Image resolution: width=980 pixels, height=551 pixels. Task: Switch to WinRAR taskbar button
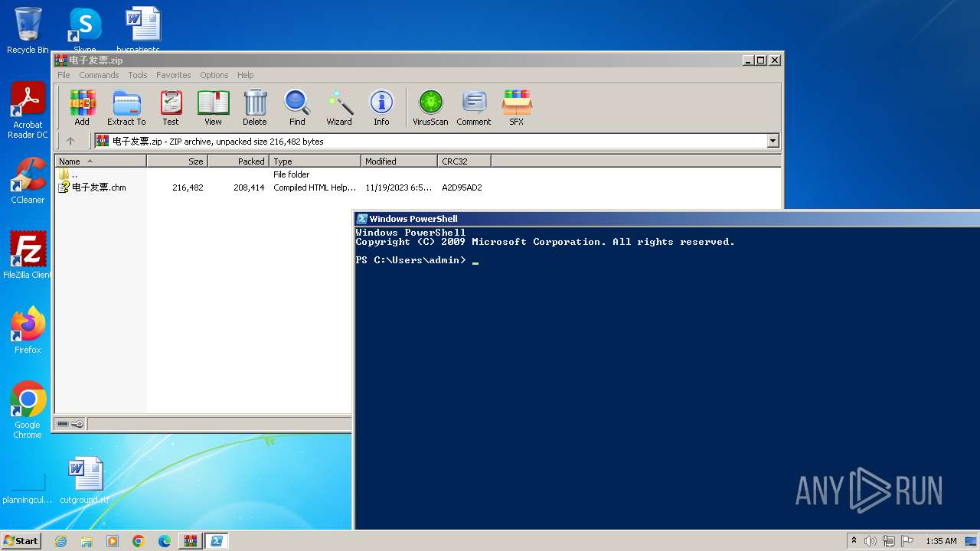click(191, 541)
